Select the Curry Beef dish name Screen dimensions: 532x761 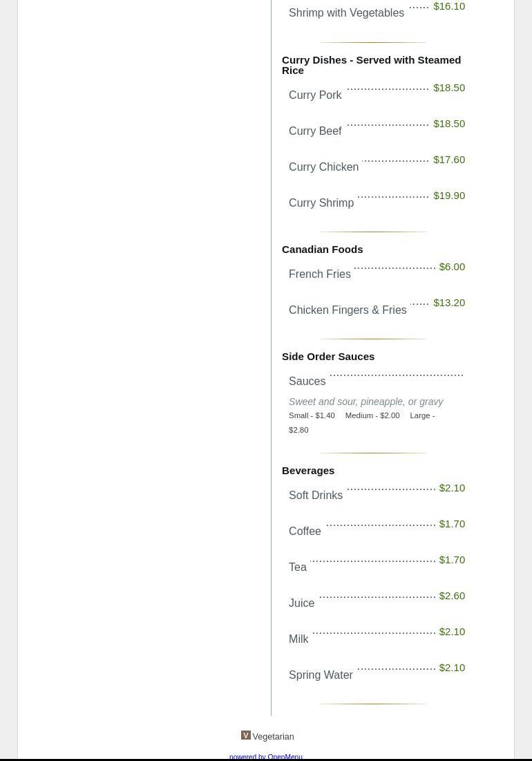[x=315, y=131]
